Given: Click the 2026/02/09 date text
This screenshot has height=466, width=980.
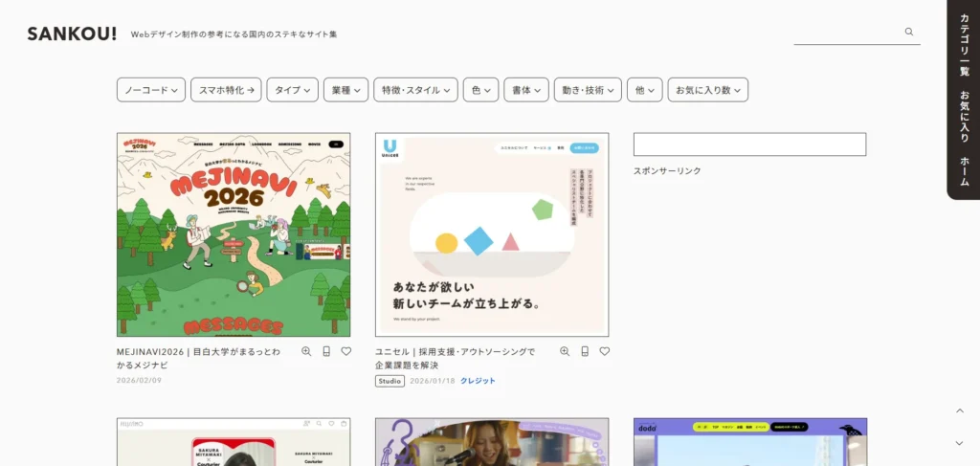Looking at the screenshot, I should tap(139, 380).
